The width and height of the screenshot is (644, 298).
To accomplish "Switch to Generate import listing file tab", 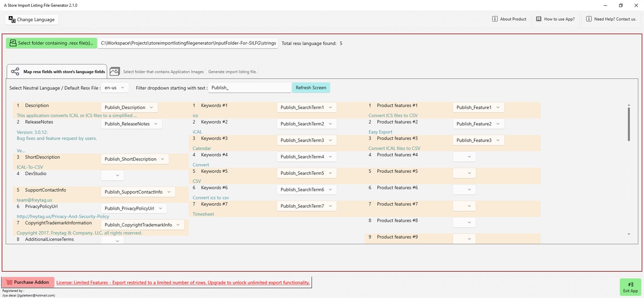I will (x=232, y=72).
